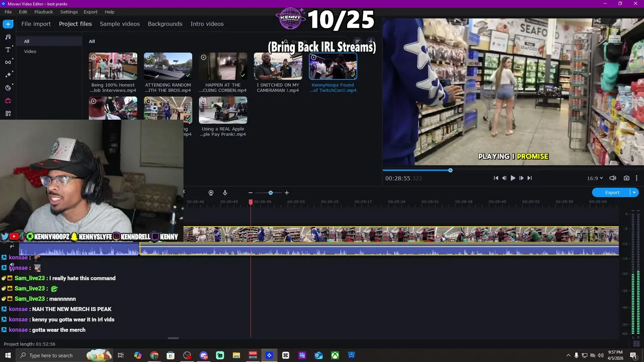Viewport: 644px width, 362px height.
Task: Open the Xbox app from taskbar
Action: click(x=335, y=355)
